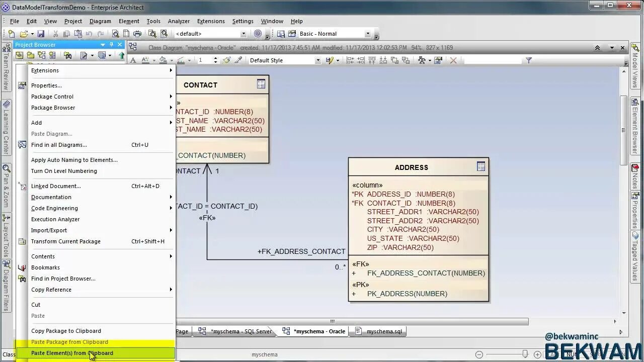Image resolution: width=644 pixels, height=362 pixels.
Task: Click the round Help icon in toolbar
Action: click(x=258, y=34)
